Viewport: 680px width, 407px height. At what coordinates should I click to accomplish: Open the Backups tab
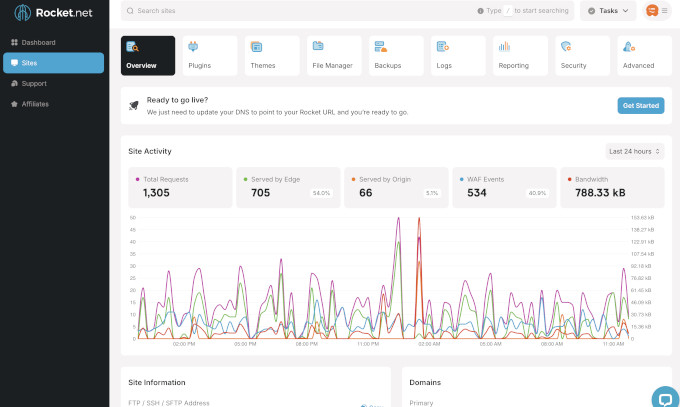pyautogui.click(x=396, y=56)
